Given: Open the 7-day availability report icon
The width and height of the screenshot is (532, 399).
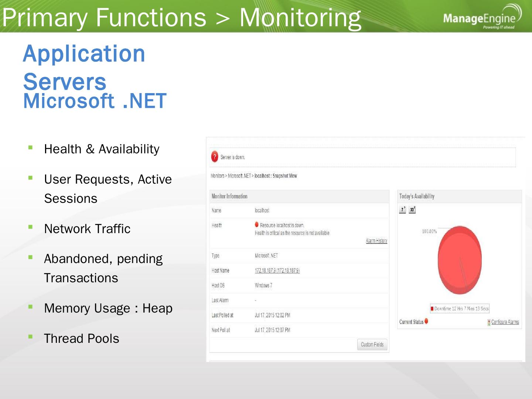Looking at the screenshot, I should pos(402,209).
